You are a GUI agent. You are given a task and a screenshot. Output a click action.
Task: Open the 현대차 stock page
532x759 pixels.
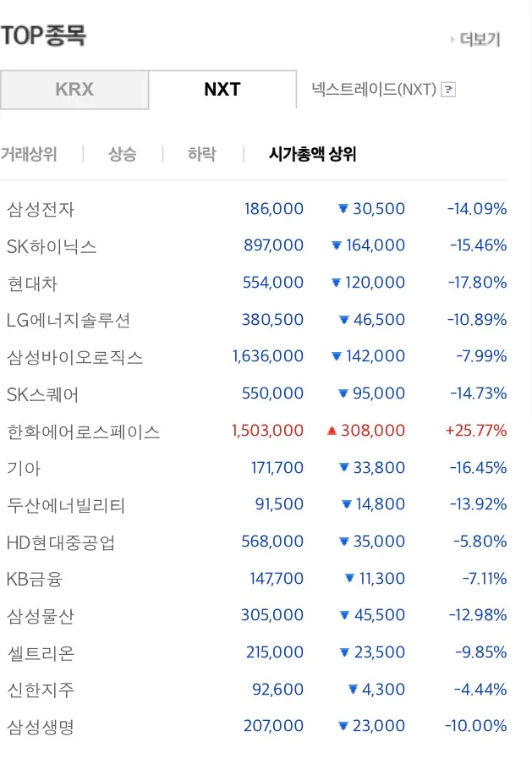coord(32,283)
